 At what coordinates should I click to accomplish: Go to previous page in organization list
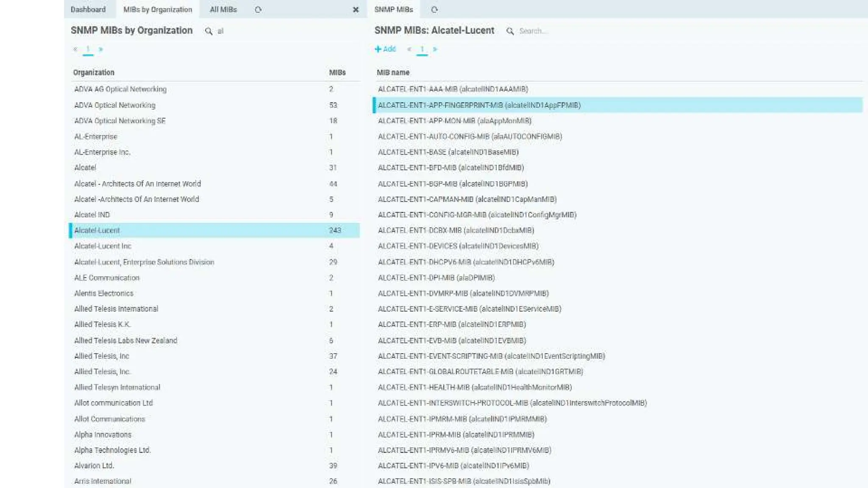75,49
